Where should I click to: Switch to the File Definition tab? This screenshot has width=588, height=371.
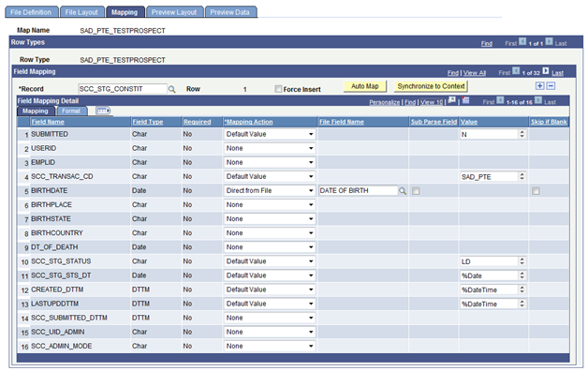click(32, 12)
